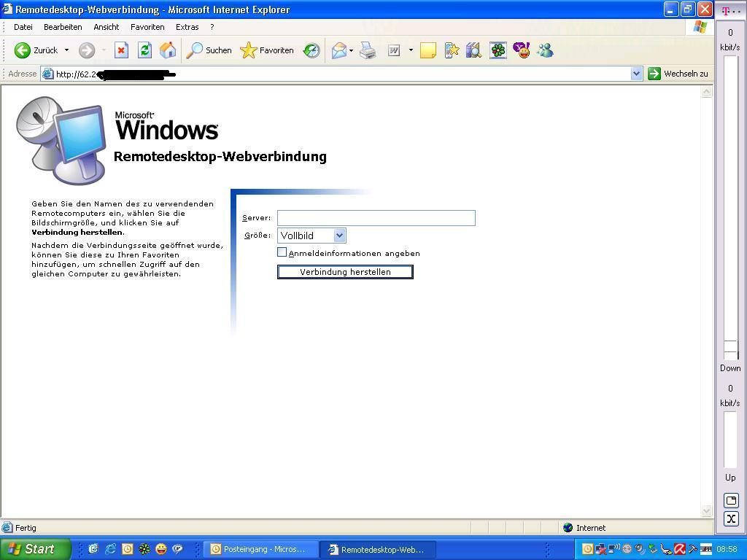Image resolution: width=747 pixels, height=560 pixels.
Task: Open the Größe Vollbild dropdown
Action: click(x=311, y=236)
